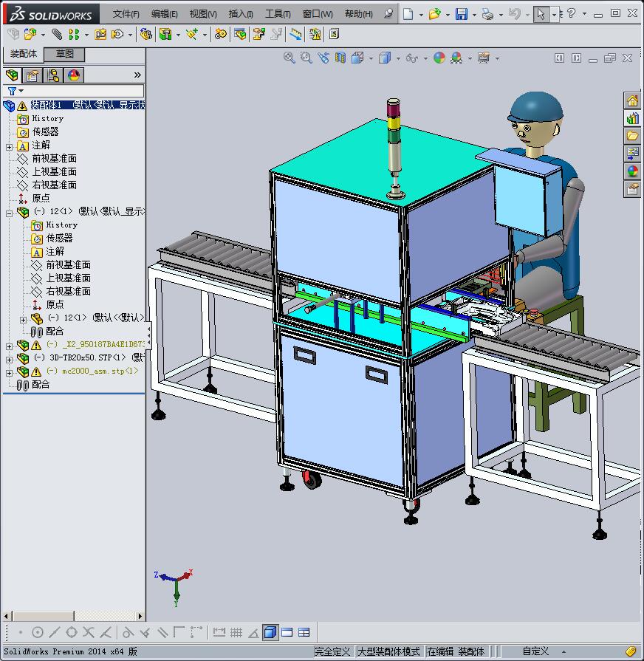Click the Zoom to Area icon
The width and height of the screenshot is (644, 661).
[x=306, y=58]
